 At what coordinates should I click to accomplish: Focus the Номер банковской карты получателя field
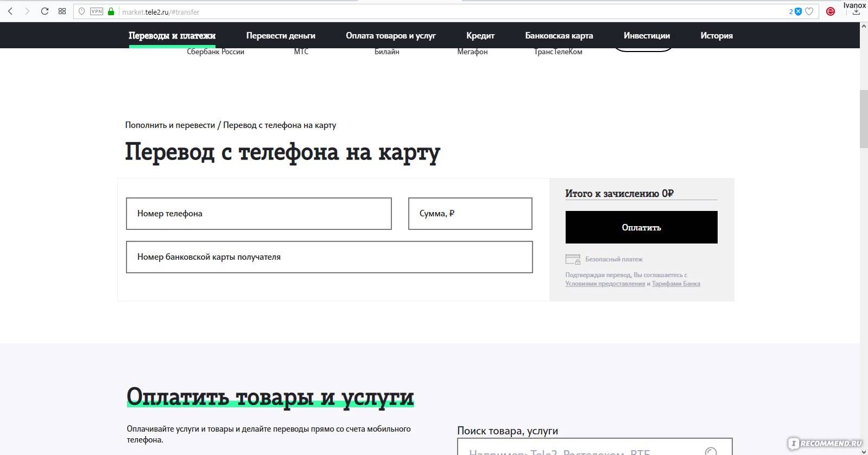(330, 257)
